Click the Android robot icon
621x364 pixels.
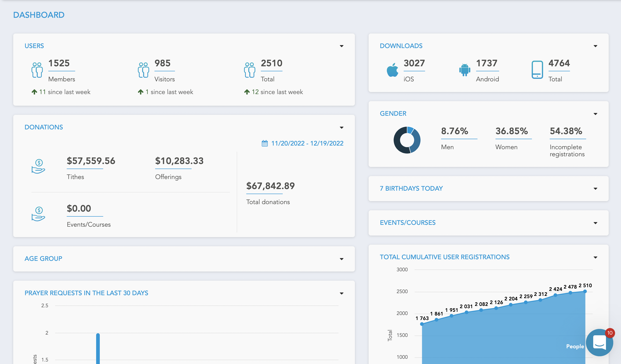(x=464, y=70)
